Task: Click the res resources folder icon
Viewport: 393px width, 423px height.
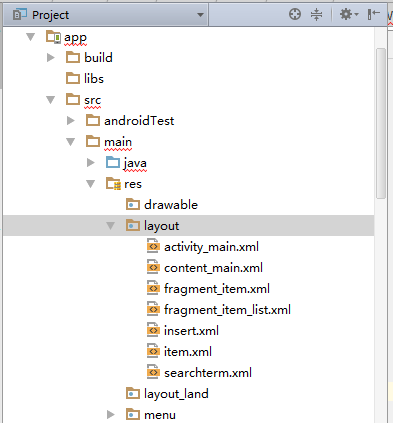Action: (x=113, y=184)
